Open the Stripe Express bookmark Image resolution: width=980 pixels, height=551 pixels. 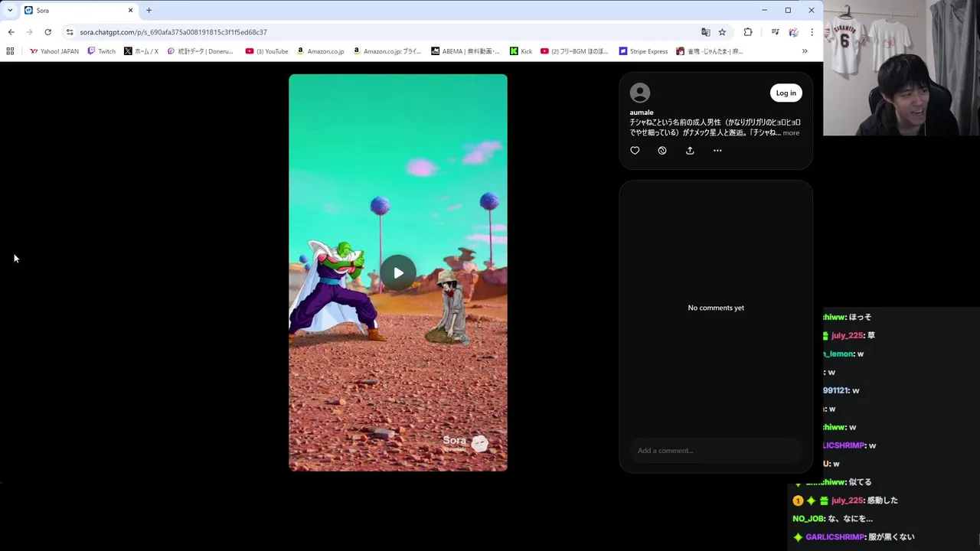643,51
